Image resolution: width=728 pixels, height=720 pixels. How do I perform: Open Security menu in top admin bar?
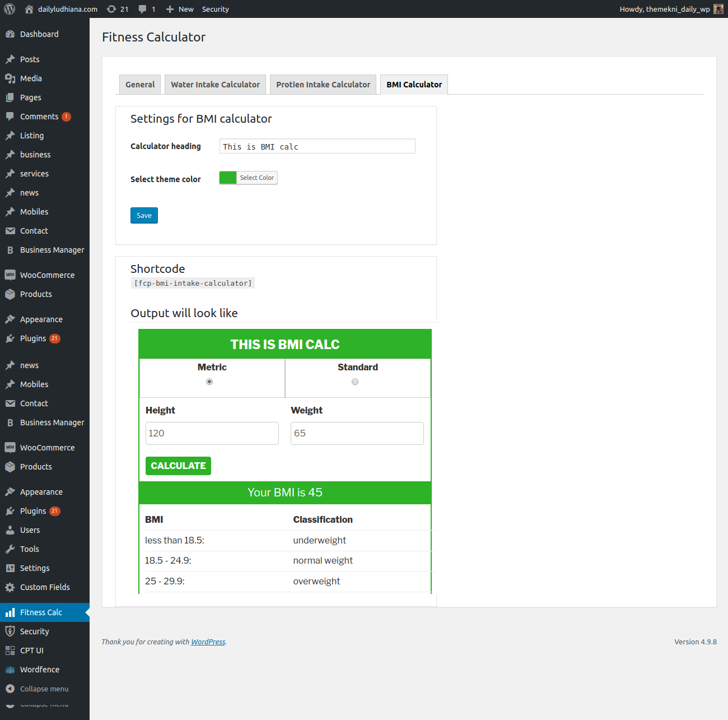216,9
